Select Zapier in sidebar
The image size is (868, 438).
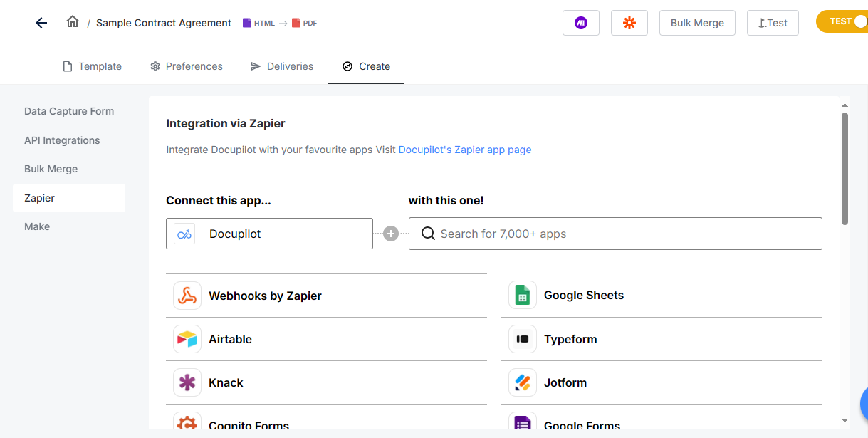[x=69, y=198]
